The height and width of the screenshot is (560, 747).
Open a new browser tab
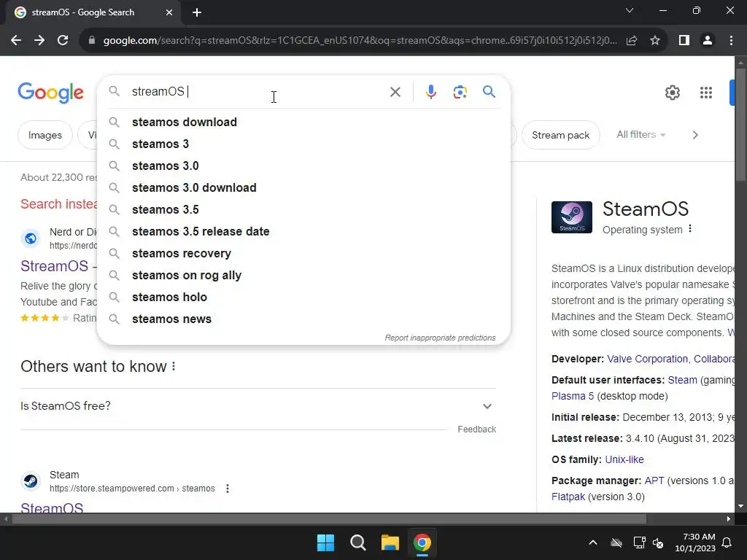[x=197, y=13]
